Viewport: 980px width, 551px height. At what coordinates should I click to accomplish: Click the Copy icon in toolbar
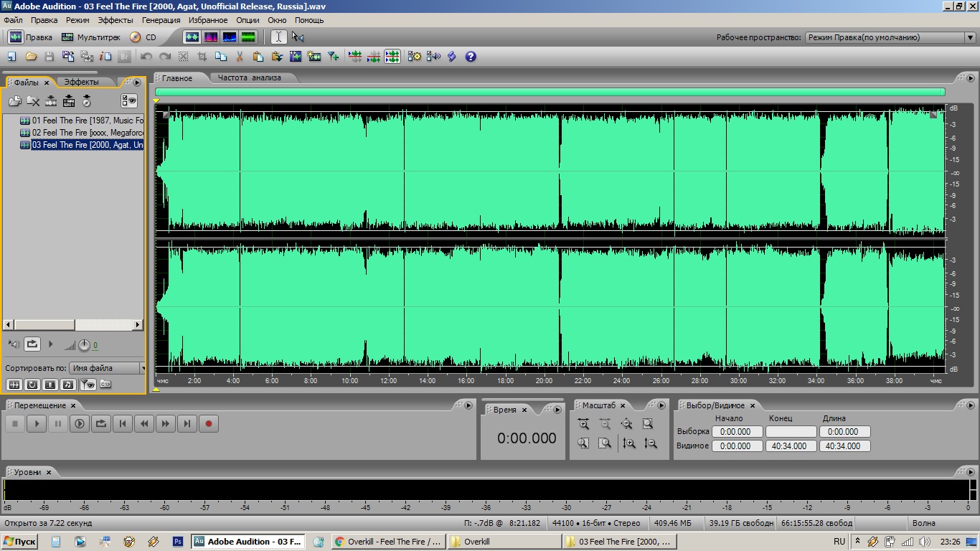coord(221,56)
